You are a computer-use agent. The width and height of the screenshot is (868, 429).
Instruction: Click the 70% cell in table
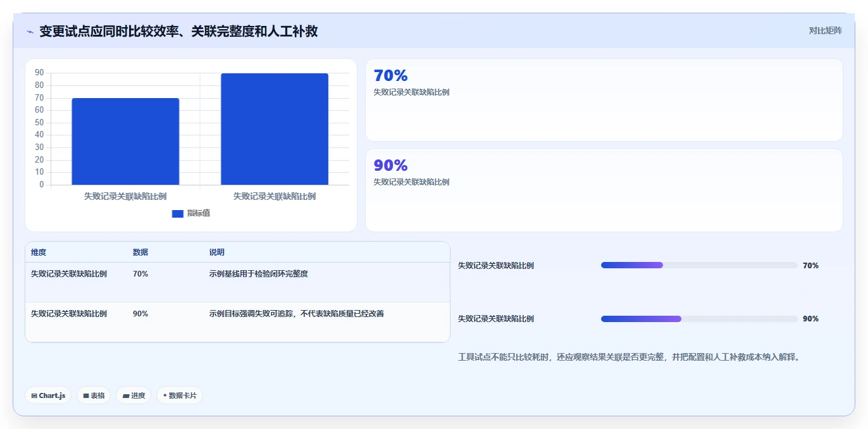point(140,274)
